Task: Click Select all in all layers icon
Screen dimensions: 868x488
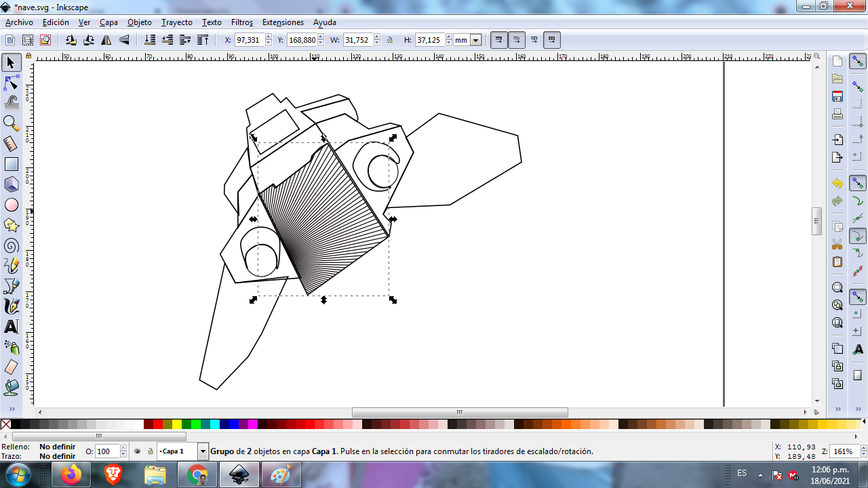Action: tap(28, 40)
